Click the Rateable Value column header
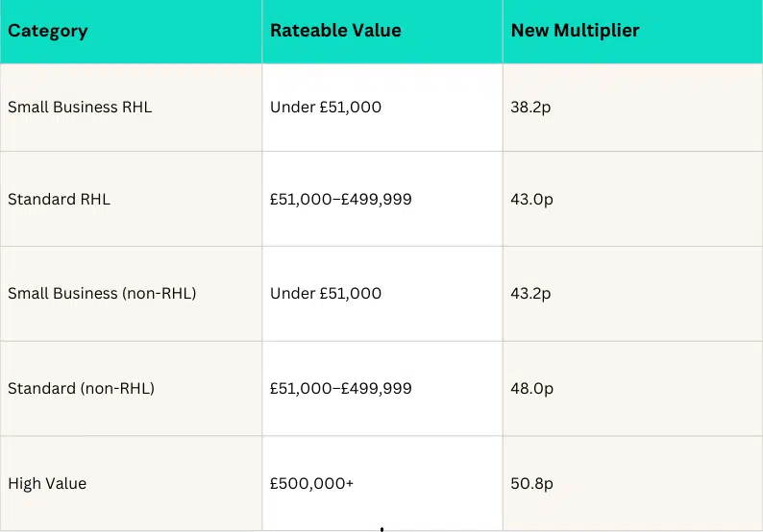763x532 pixels. [x=335, y=31]
